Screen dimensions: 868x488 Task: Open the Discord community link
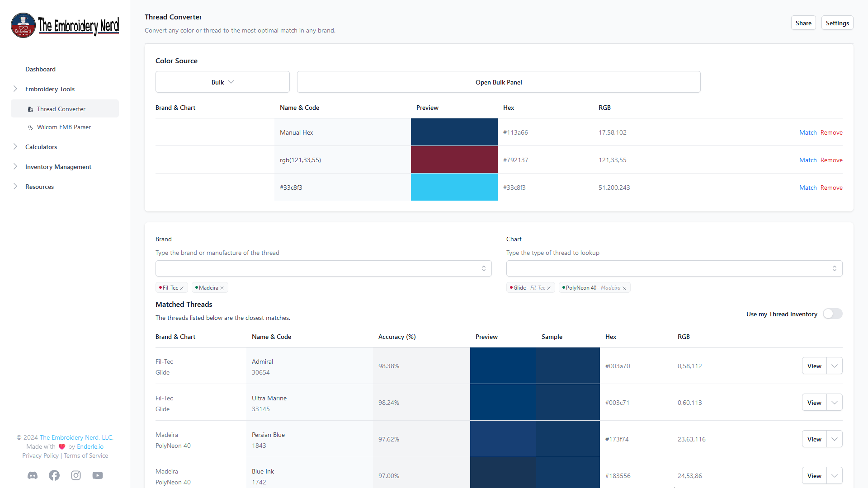click(x=32, y=475)
